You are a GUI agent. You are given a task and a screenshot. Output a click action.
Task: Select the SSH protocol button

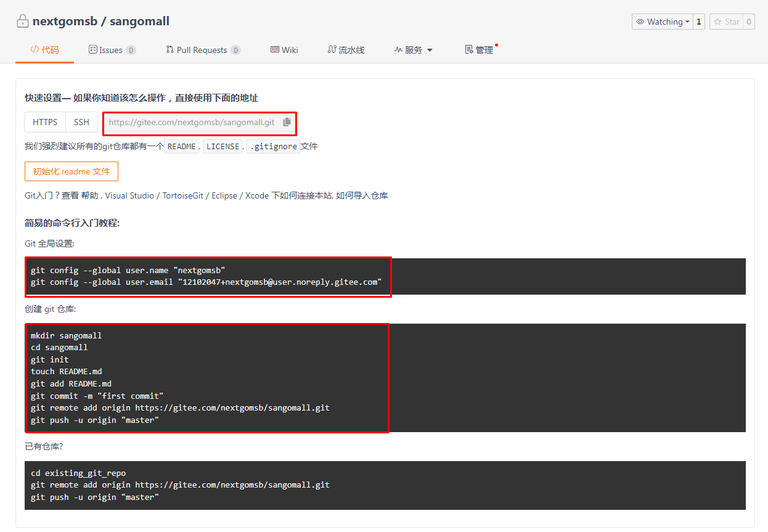coord(81,122)
